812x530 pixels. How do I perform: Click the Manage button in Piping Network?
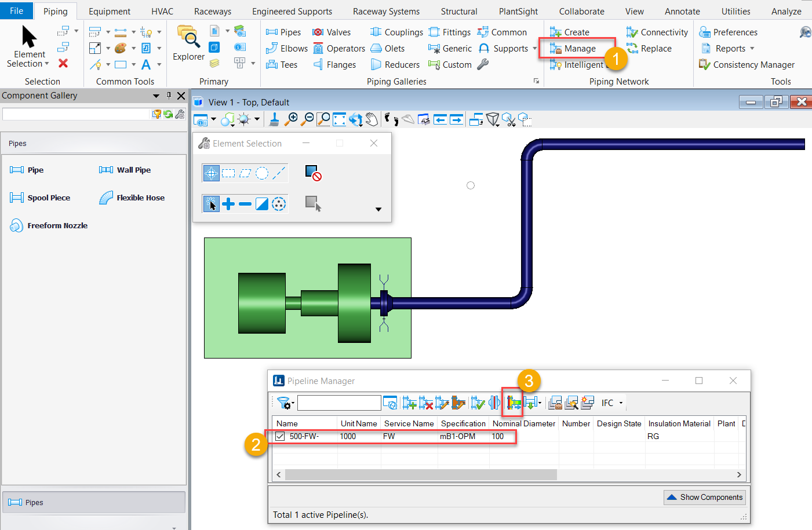[573, 49]
